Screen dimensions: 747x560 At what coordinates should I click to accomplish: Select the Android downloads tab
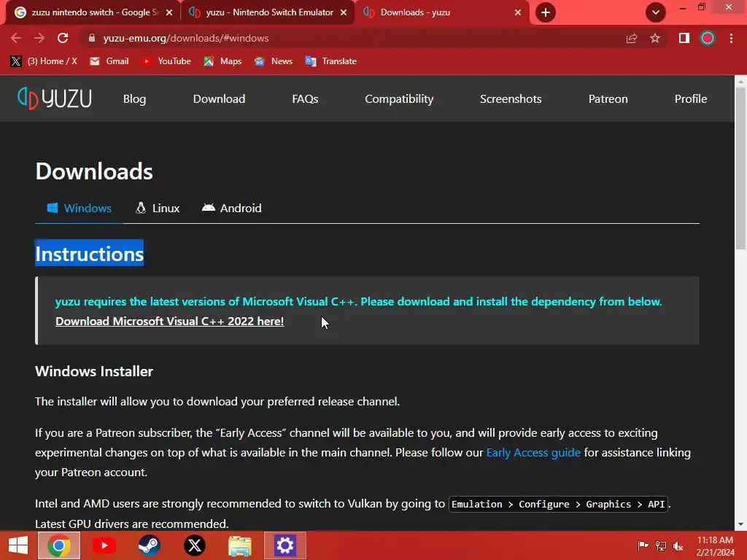pos(231,208)
